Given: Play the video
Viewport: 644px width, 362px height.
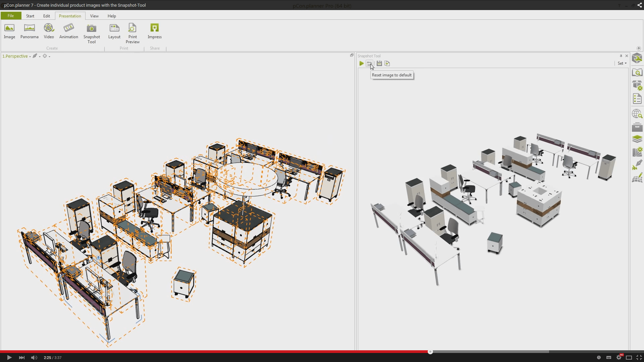Looking at the screenshot, I should point(9,358).
